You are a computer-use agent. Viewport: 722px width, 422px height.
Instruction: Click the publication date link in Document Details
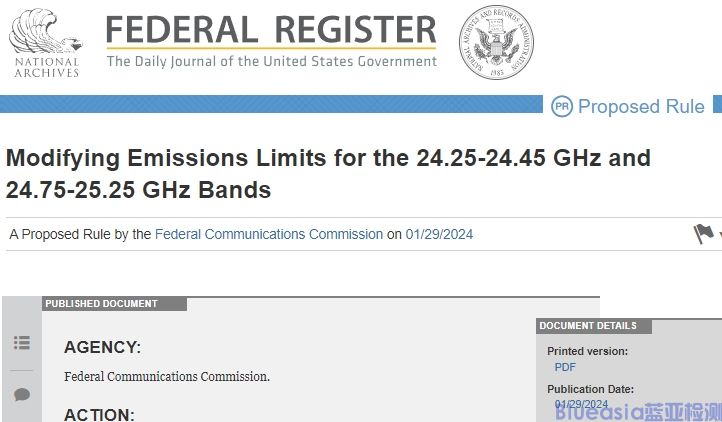click(x=581, y=404)
